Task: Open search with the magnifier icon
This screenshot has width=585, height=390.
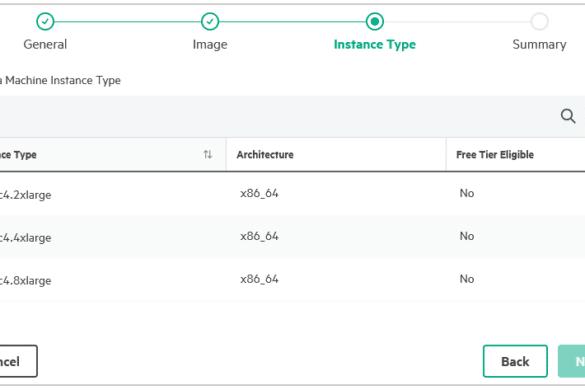Action: 568,116
